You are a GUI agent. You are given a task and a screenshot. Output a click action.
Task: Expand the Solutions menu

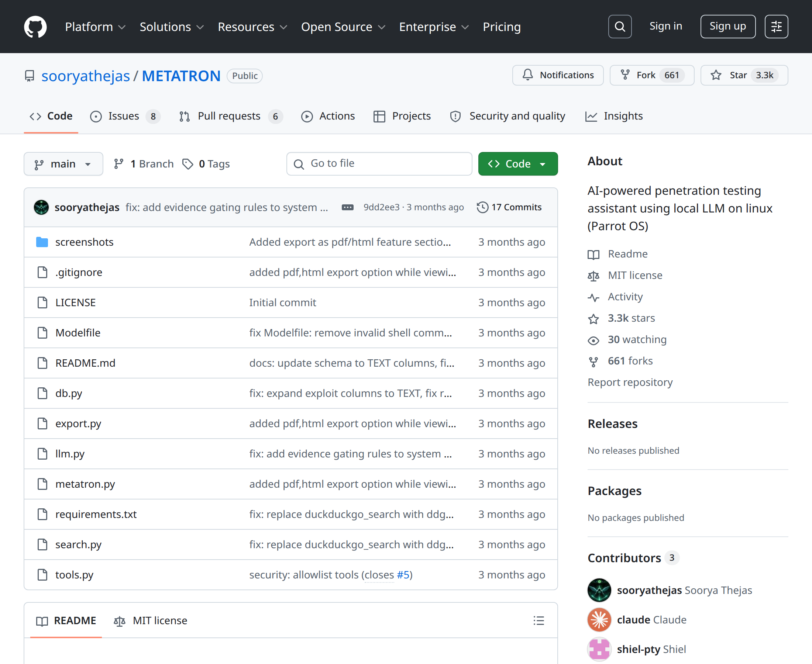172,27
